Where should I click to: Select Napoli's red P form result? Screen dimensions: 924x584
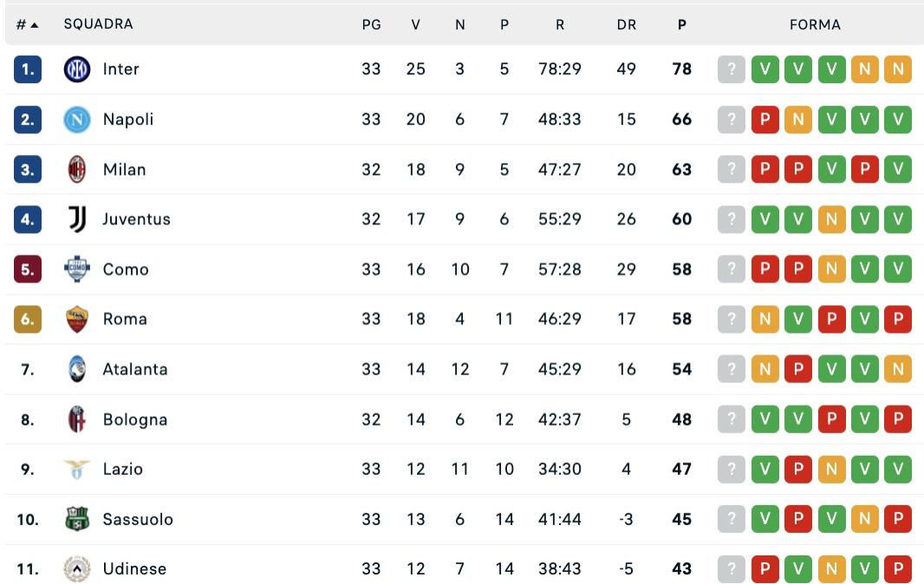pos(765,120)
